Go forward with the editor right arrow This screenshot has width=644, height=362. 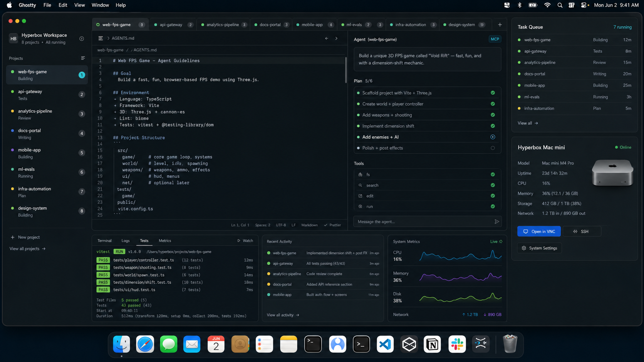click(x=336, y=38)
